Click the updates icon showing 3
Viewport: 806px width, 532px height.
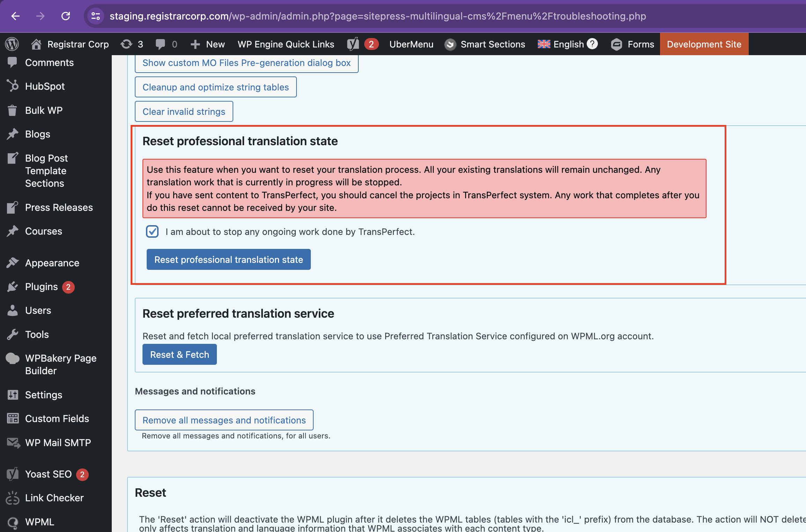(126, 44)
